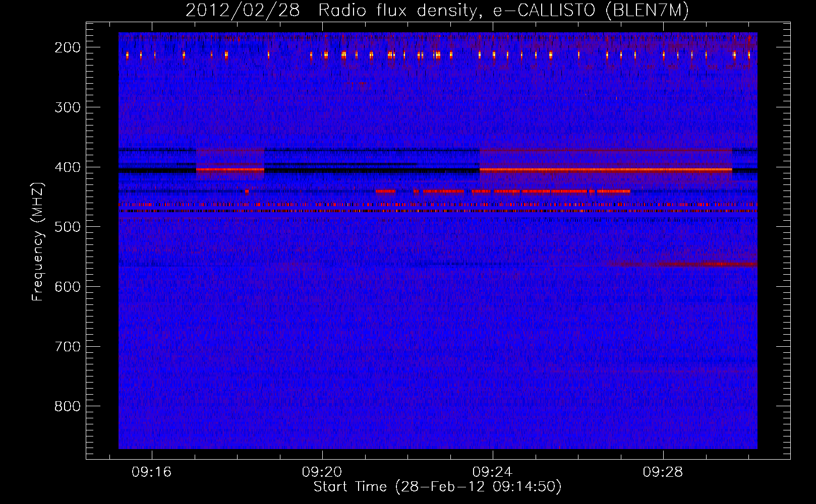
Task: Click the 800 frequency tick label
Action: tap(68, 406)
